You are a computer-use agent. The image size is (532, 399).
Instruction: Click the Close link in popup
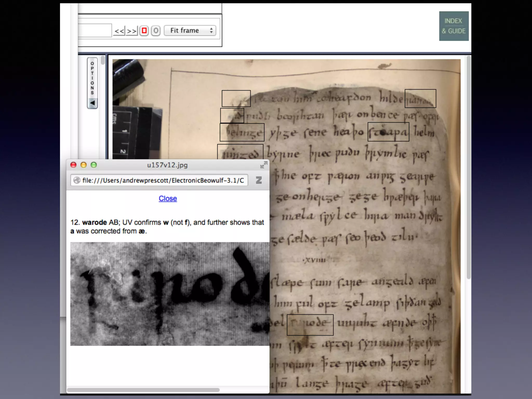(168, 198)
